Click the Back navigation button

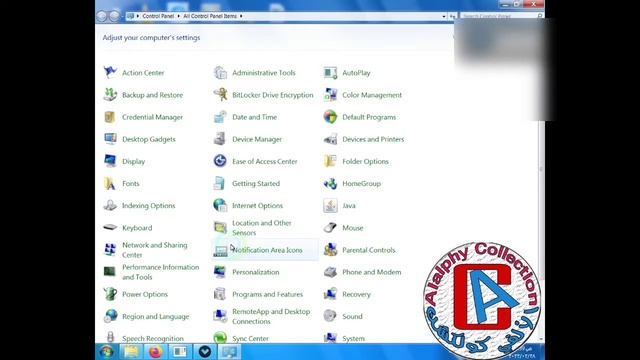click(102, 16)
